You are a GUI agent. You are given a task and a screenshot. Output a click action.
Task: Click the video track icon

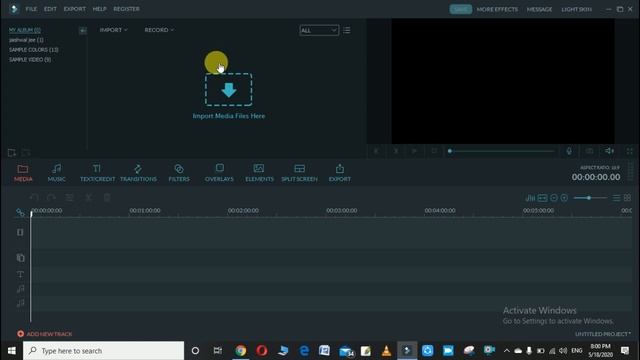tap(20, 232)
